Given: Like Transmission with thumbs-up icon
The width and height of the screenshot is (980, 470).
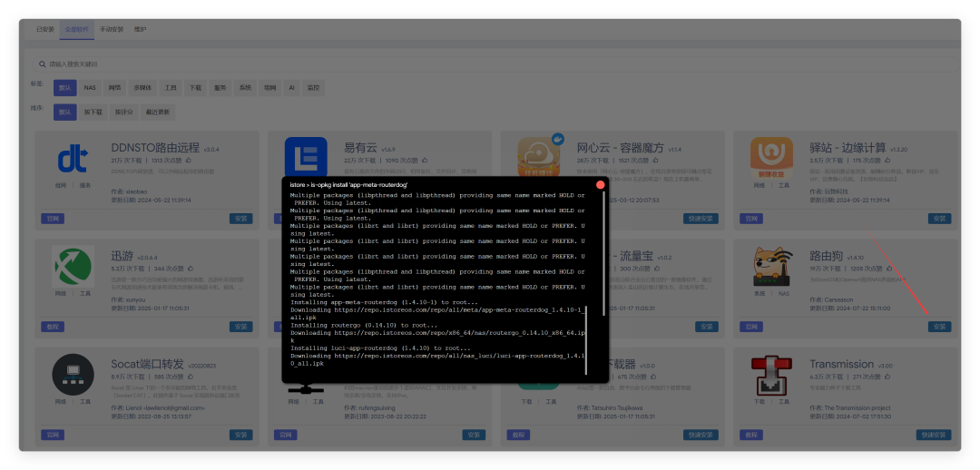Looking at the screenshot, I should pyautogui.click(x=887, y=377).
